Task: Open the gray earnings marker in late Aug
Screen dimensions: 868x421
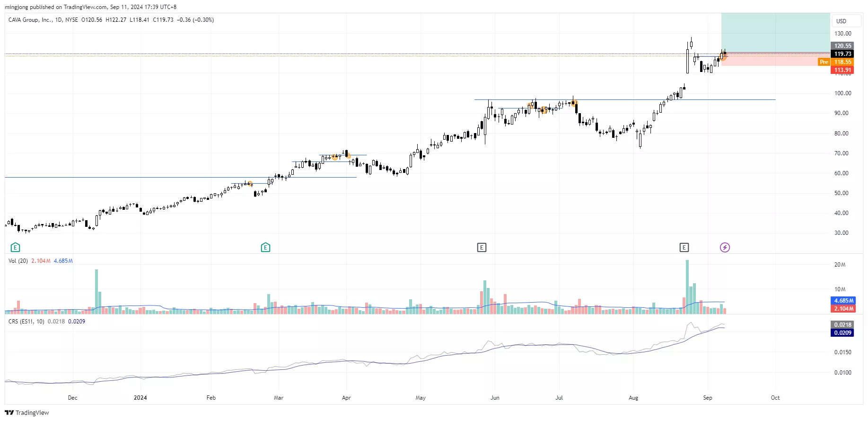Action: point(684,247)
